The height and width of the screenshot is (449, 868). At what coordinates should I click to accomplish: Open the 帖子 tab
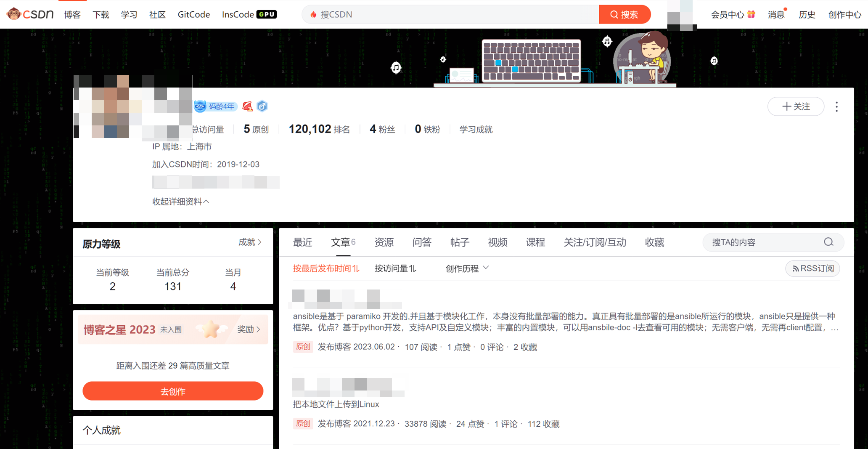(460, 242)
